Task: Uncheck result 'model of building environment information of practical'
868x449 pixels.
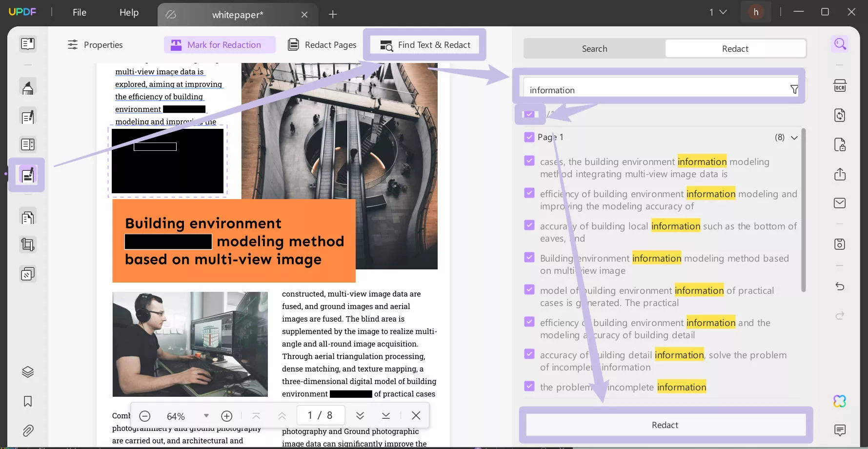Action: pyautogui.click(x=529, y=289)
